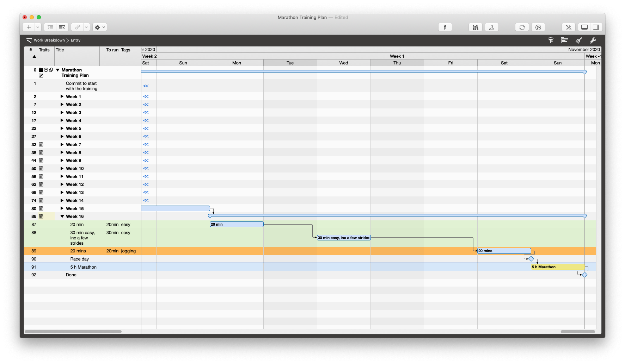Image resolution: width=625 pixels, height=364 pixels.
Task: Open the Resources library icon
Action: point(475,27)
